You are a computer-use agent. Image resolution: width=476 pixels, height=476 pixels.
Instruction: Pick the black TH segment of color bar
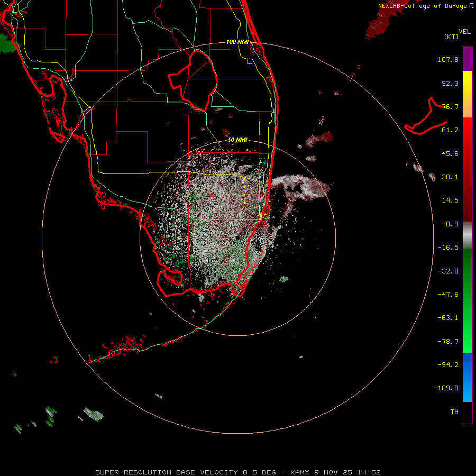(x=467, y=412)
